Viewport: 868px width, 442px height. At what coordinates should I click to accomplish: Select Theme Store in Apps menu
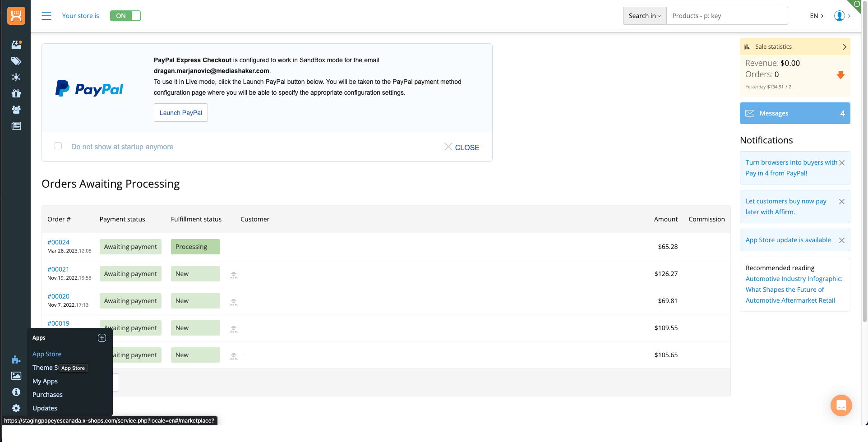click(45, 368)
